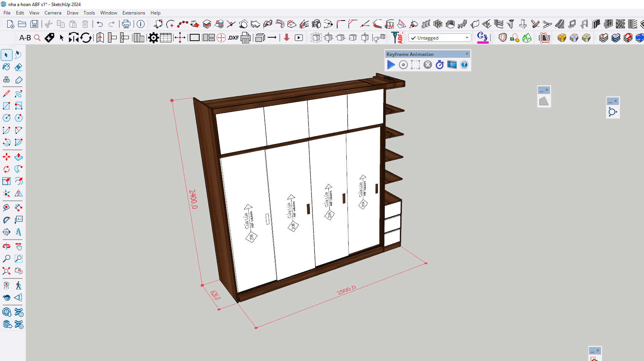The image size is (644, 361).
Task: Click the black gear settings icon
Action: (x=154, y=38)
